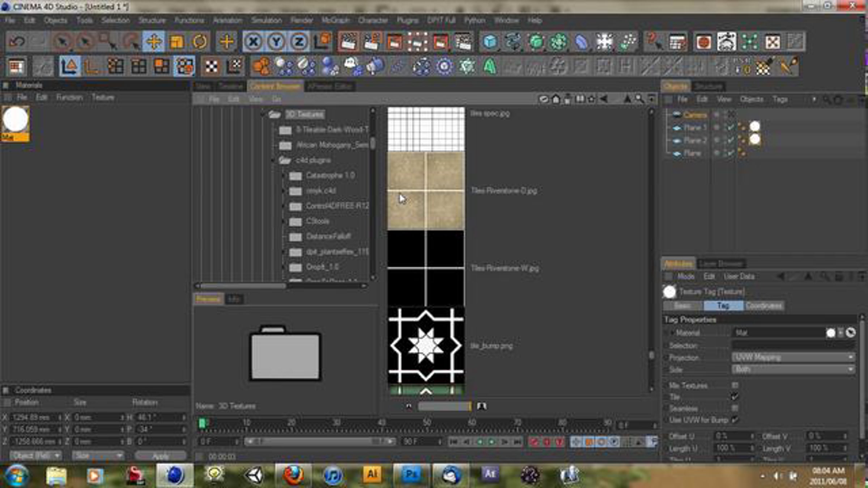Viewport: 868px width, 488px height.
Task: Select the Rotate tool icon
Action: (x=199, y=42)
